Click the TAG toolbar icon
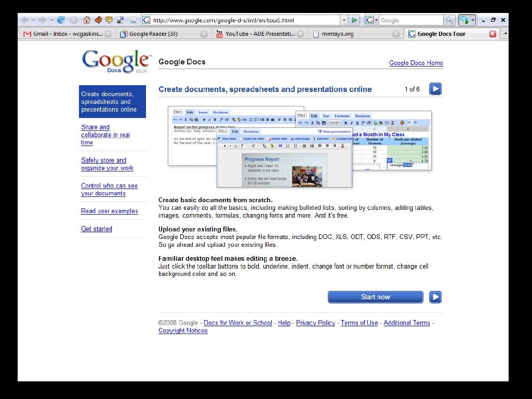 coord(133,20)
